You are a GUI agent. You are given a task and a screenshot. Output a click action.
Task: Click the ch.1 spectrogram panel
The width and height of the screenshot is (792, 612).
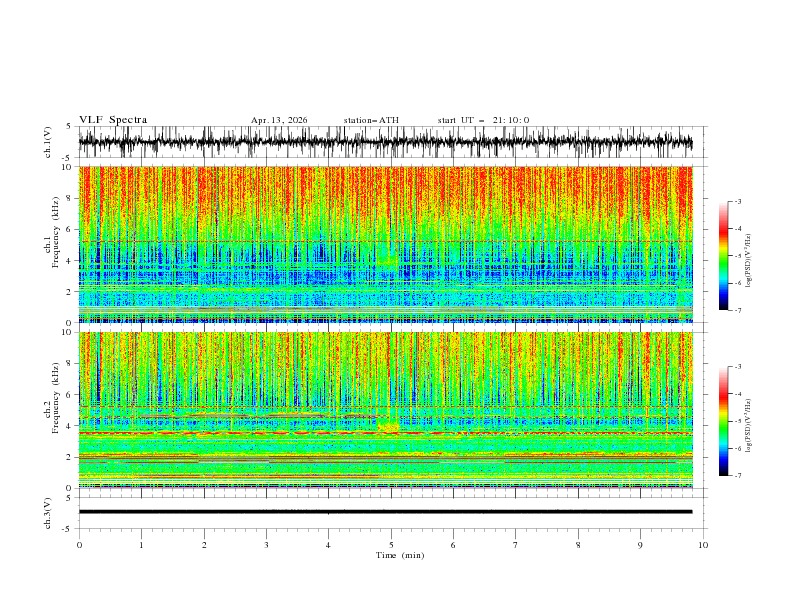[385, 244]
